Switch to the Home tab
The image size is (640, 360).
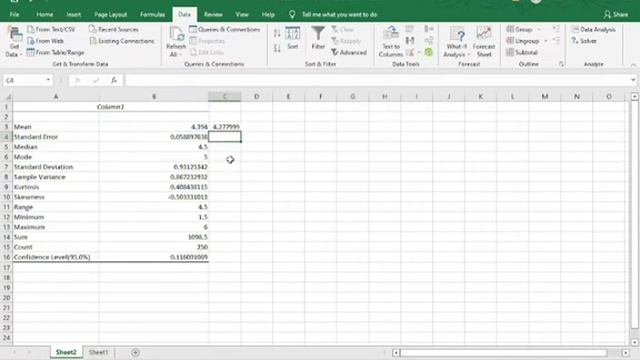point(44,14)
